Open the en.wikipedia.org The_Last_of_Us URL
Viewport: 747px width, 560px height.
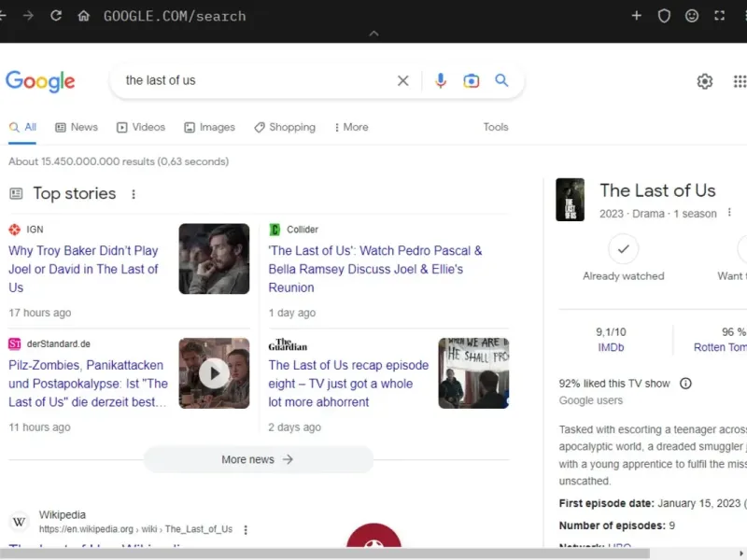[x=135, y=529]
